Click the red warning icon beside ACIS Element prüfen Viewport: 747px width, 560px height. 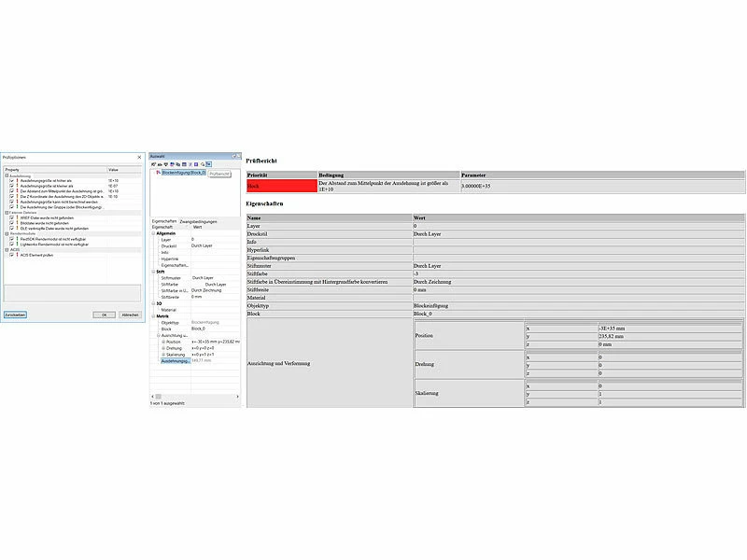pyautogui.click(x=17, y=254)
